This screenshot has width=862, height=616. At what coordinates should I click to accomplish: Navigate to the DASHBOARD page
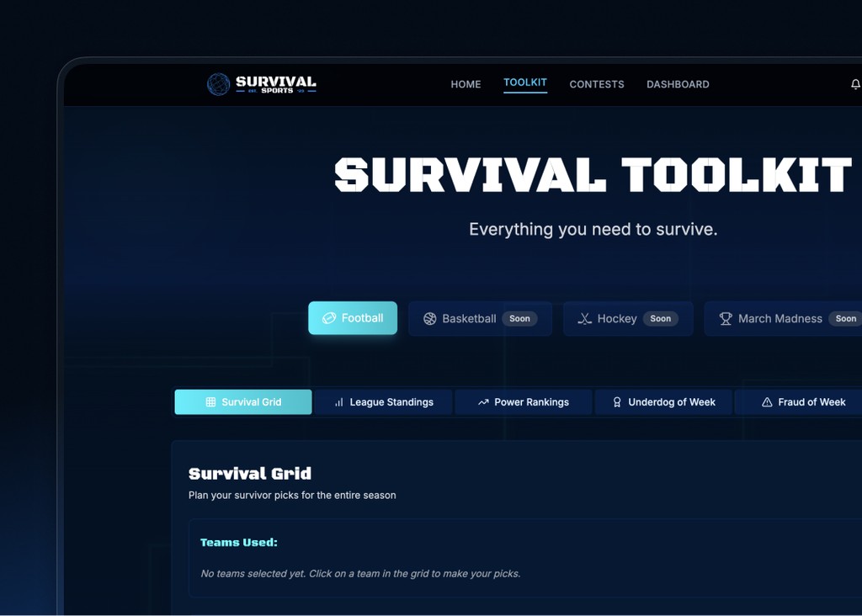(x=678, y=84)
